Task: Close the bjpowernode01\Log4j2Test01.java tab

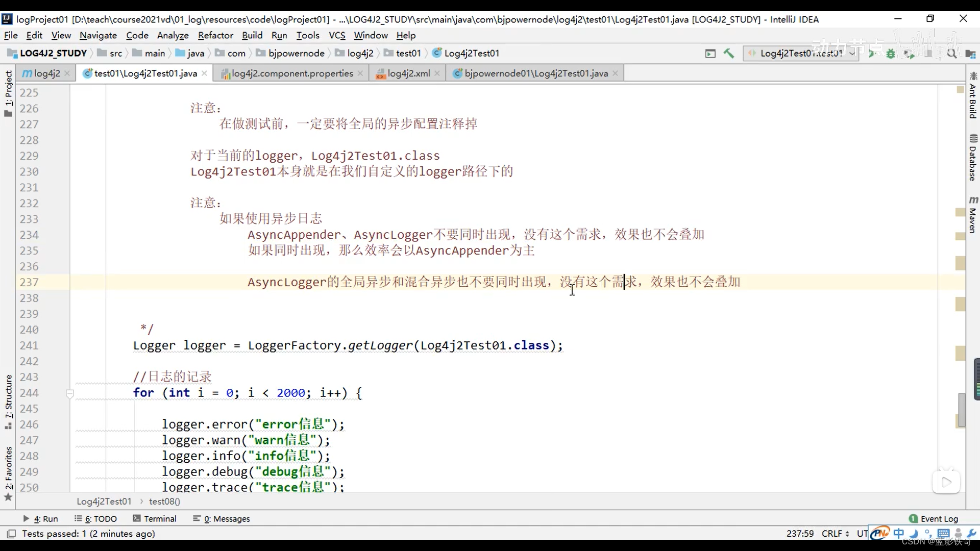Action: 615,73
